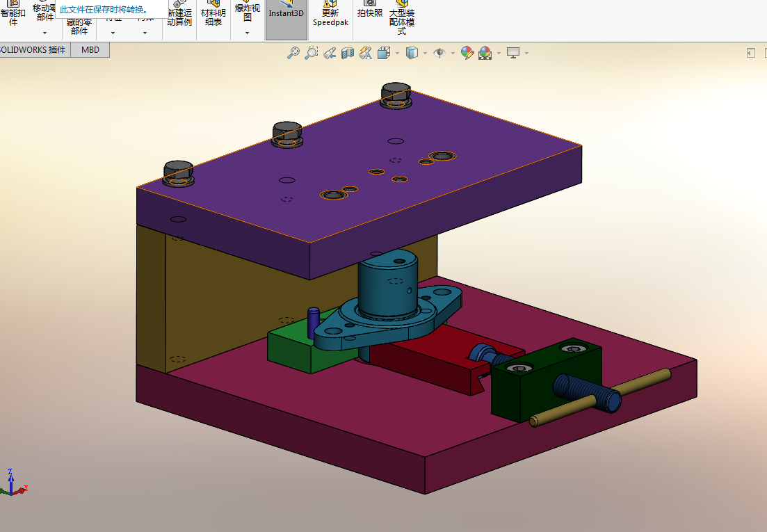Click the View Orientation cube icon
This screenshot has width=767, height=532.
pyautogui.click(x=384, y=53)
